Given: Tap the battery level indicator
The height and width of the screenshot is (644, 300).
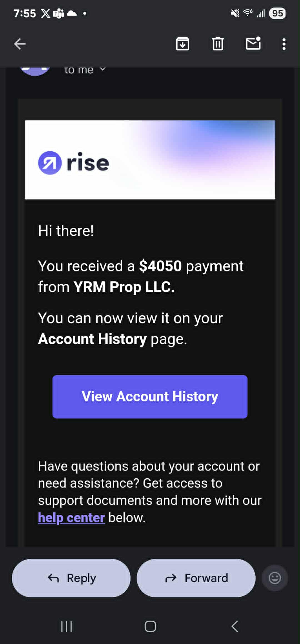Looking at the screenshot, I should pyautogui.click(x=277, y=13).
